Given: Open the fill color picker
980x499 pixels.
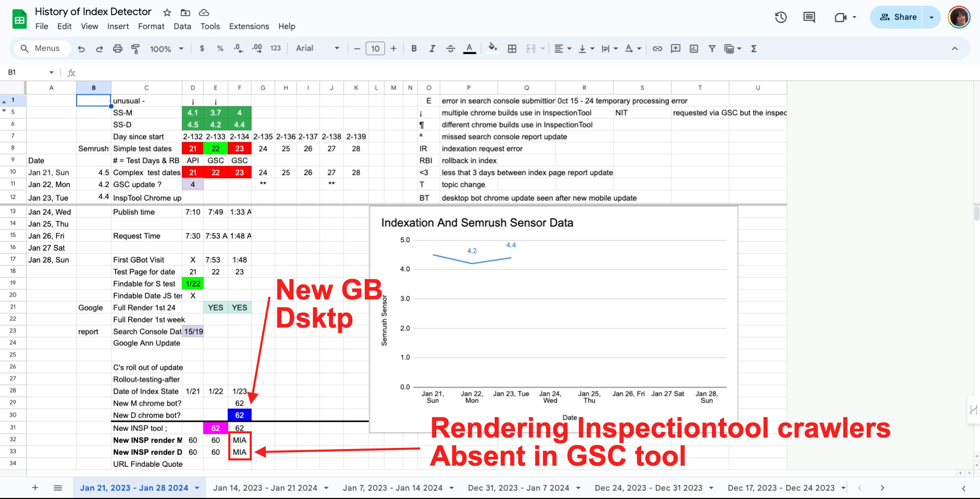Looking at the screenshot, I should tap(493, 48).
